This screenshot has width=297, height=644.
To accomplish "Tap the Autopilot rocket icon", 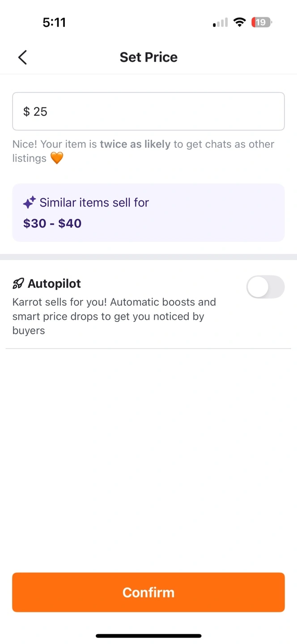I will [18, 284].
